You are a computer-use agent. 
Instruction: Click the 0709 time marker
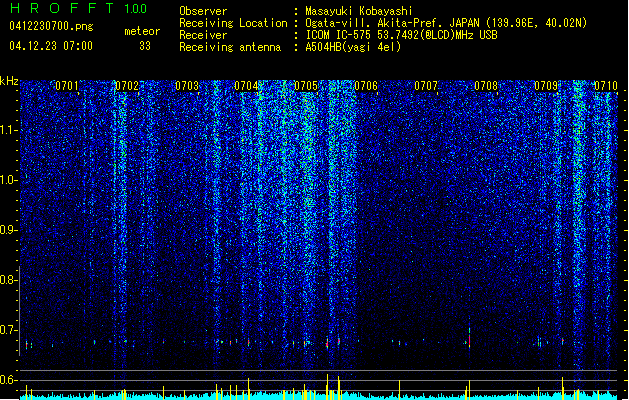(x=546, y=86)
